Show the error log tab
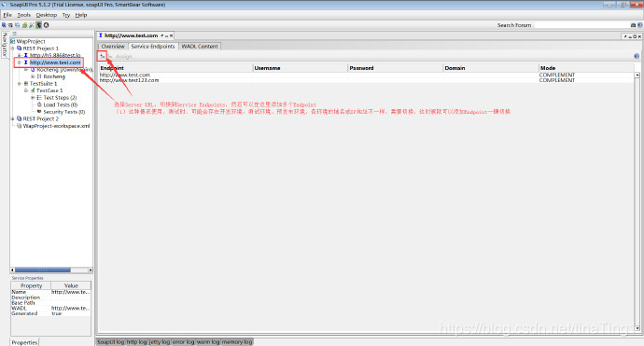644x346 pixels. 183,341
